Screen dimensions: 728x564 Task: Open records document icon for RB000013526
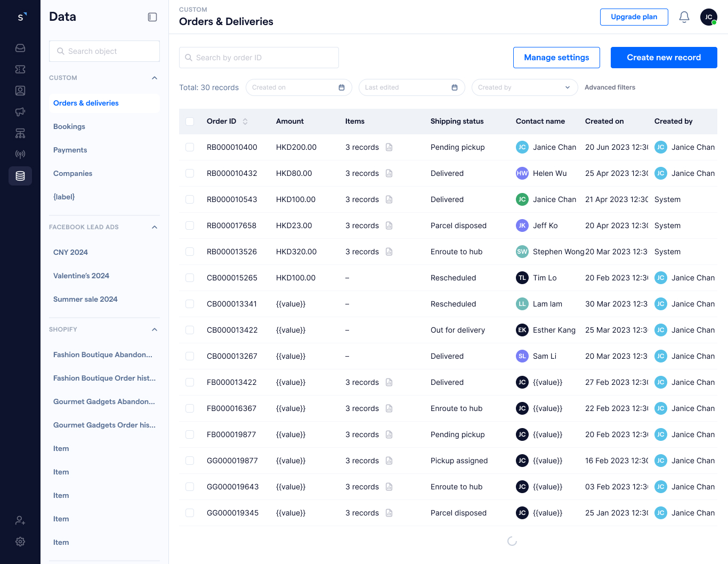(x=389, y=252)
